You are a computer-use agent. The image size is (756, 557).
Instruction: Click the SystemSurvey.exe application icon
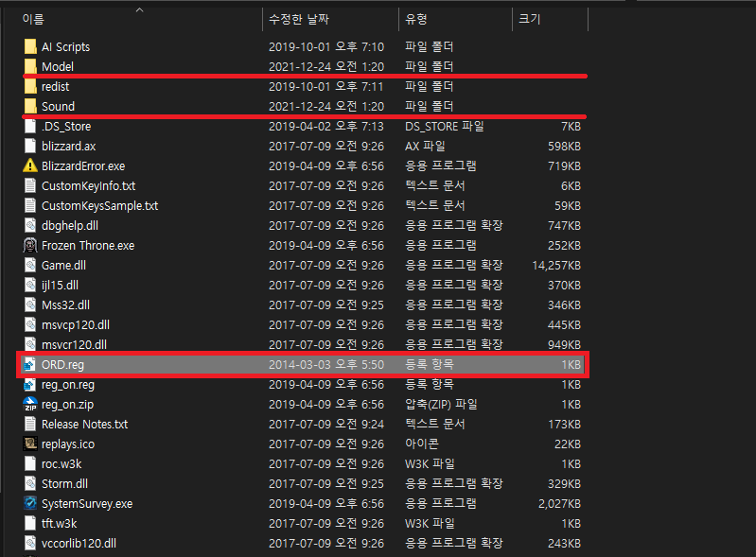30,503
